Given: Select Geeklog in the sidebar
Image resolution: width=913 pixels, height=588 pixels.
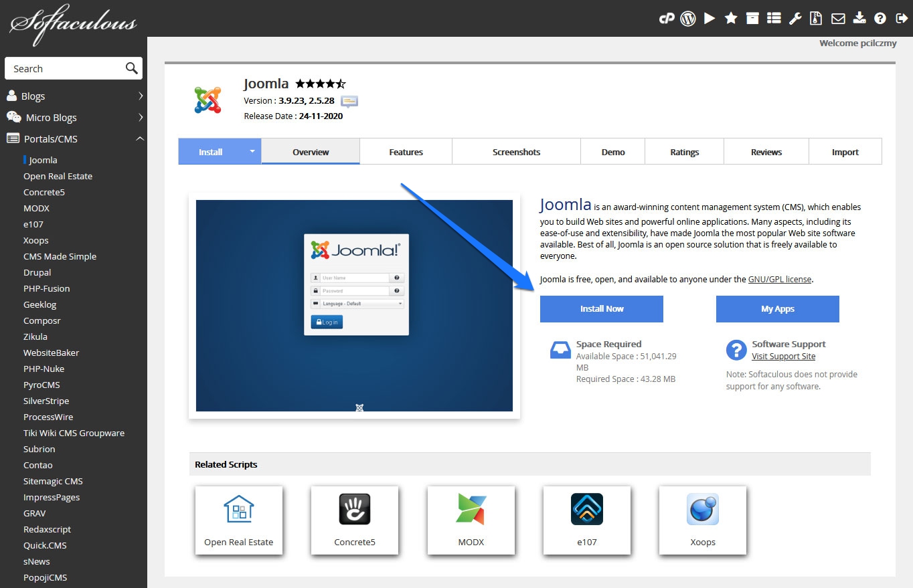Looking at the screenshot, I should [x=40, y=305].
